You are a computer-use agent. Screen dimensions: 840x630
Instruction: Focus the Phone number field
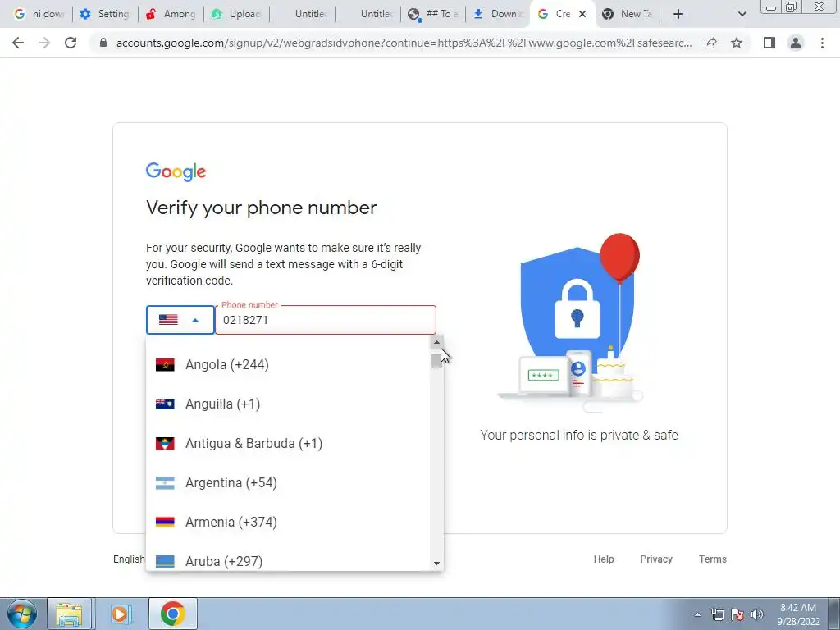326,320
